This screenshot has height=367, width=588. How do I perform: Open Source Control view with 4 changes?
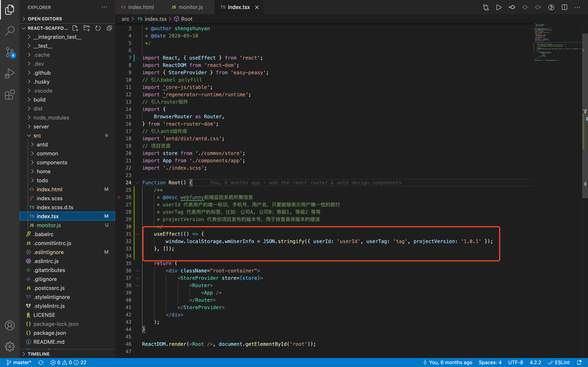point(10,52)
